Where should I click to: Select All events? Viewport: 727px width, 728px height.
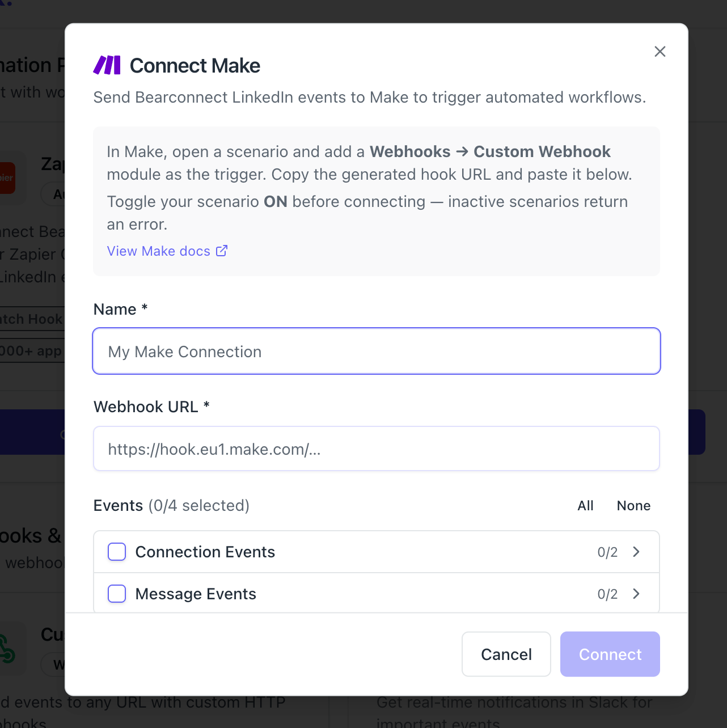coord(585,506)
